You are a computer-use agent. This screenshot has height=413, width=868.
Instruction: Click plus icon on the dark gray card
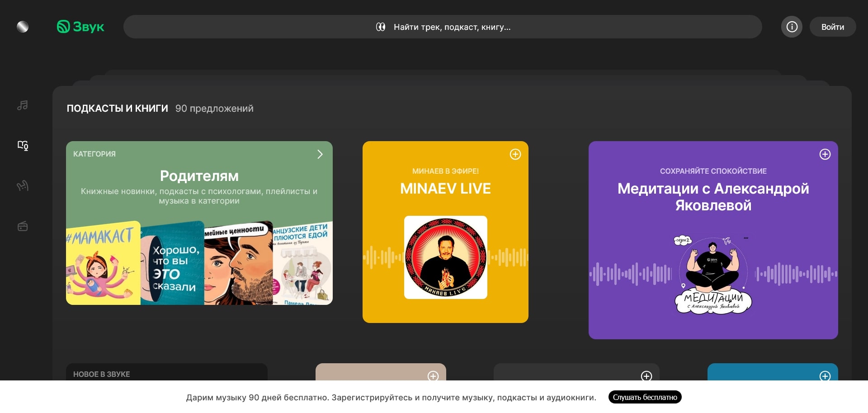click(646, 376)
